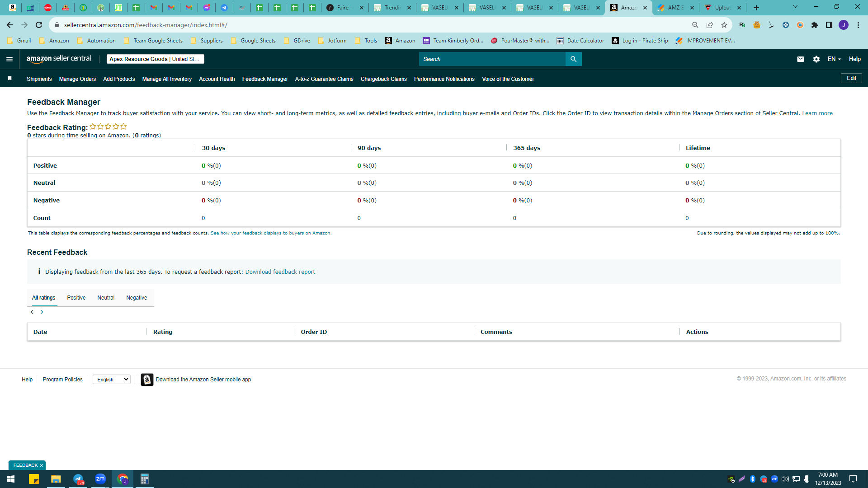Open the Windows Start menu
This screenshot has height=488, width=868.
11,479
